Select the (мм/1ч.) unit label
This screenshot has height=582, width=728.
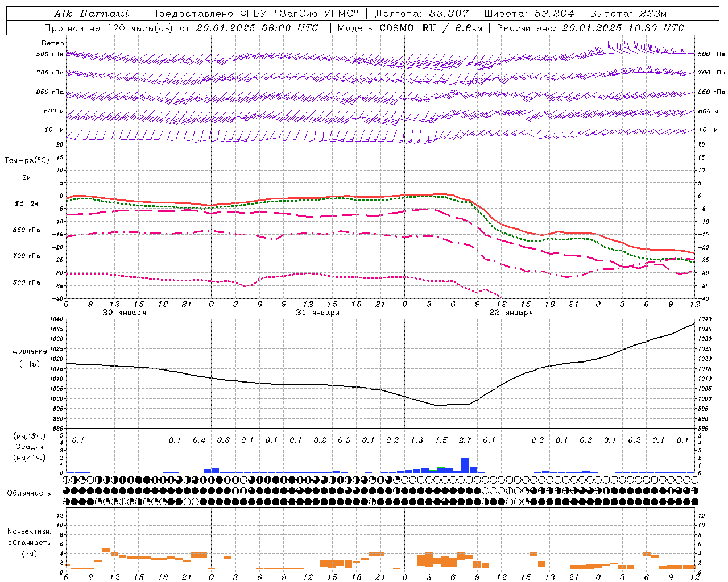tap(29, 458)
